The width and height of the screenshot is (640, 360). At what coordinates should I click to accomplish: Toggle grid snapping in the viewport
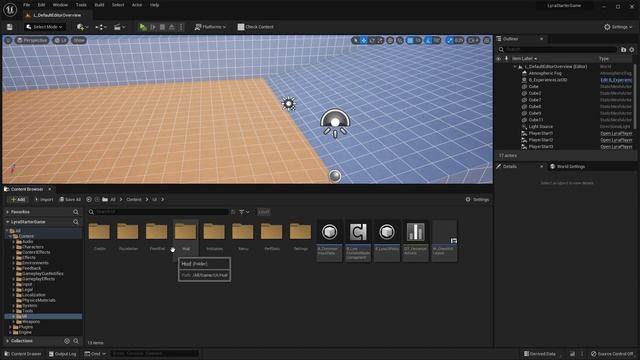[410, 40]
